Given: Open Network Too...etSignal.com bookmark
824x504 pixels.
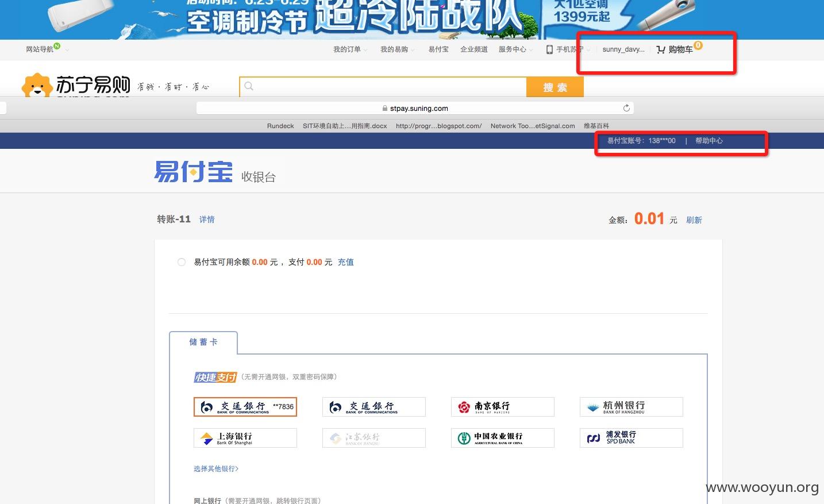Looking at the screenshot, I should click(x=533, y=126).
